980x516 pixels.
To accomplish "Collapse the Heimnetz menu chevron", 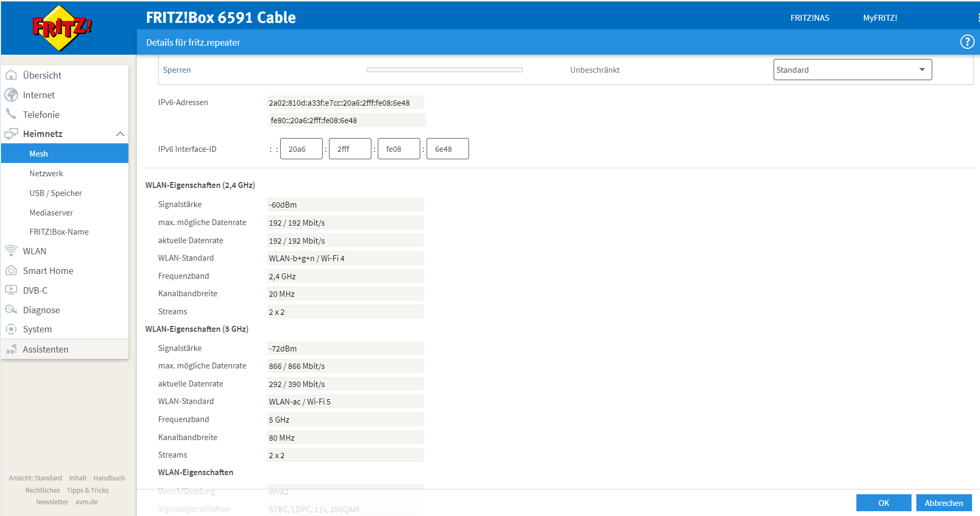I will (120, 134).
